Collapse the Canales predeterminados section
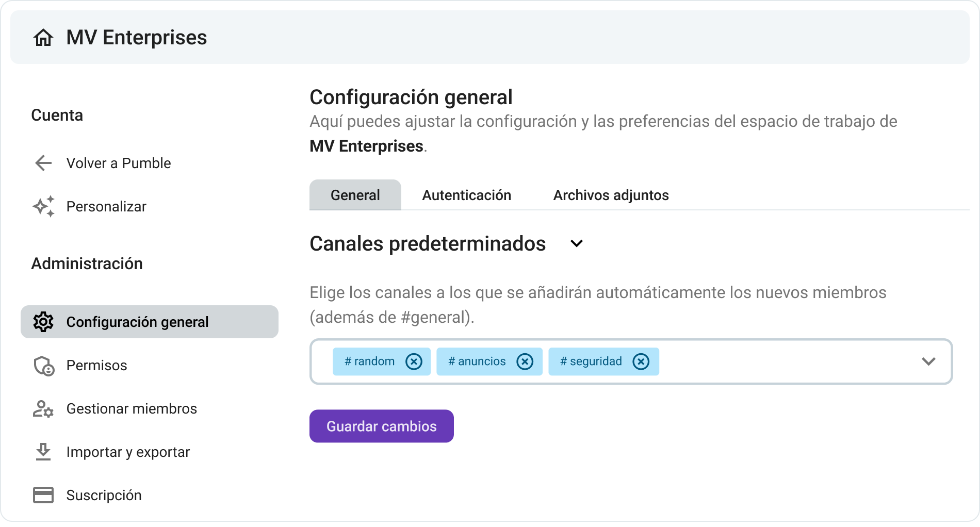980x527 pixels. coord(577,244)
